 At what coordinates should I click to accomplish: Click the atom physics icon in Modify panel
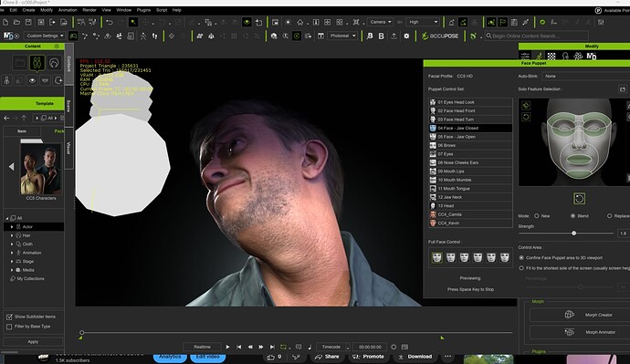coord(578,57)
